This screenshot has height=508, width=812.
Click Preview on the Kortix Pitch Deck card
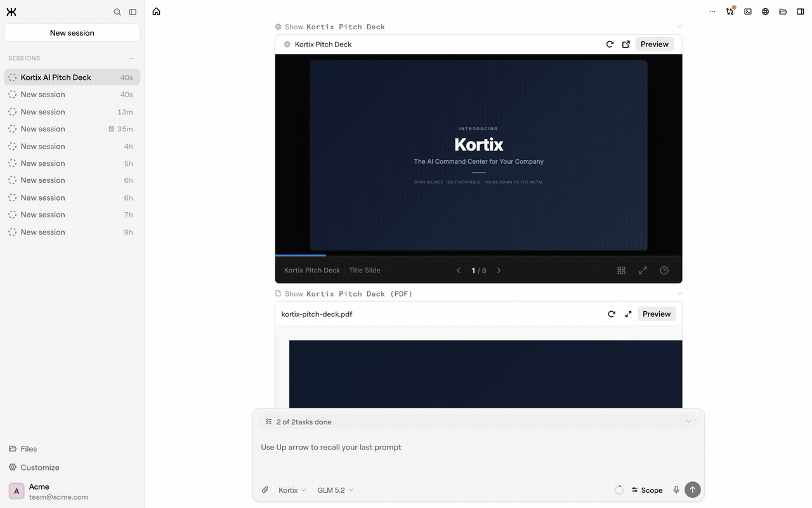pyautogui.click(x=655, y=44)
